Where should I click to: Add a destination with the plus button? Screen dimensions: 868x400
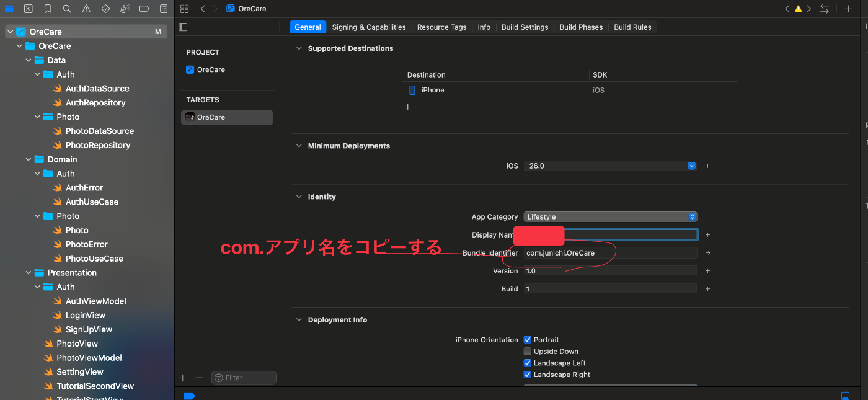coord(408,107)
